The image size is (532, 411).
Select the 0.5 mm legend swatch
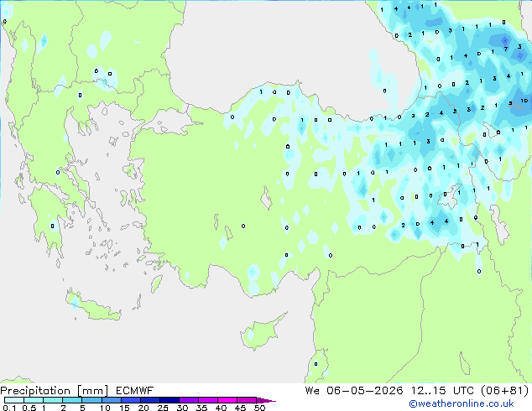point(34,400)
